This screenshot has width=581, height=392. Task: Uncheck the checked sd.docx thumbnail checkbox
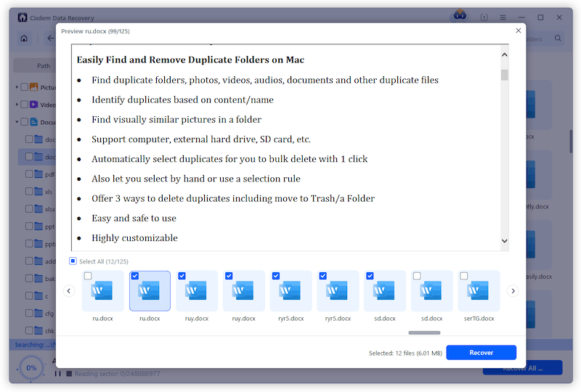click(370, 276)
